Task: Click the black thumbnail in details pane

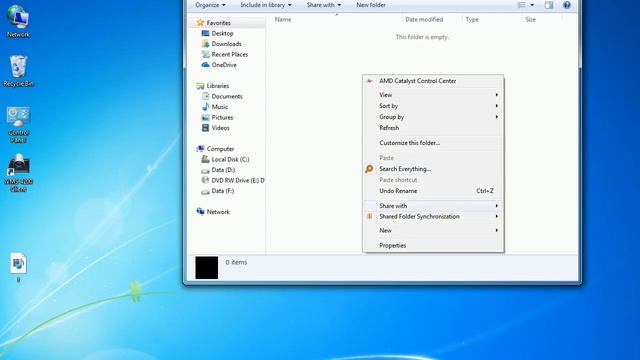Action: pos(207,268)
